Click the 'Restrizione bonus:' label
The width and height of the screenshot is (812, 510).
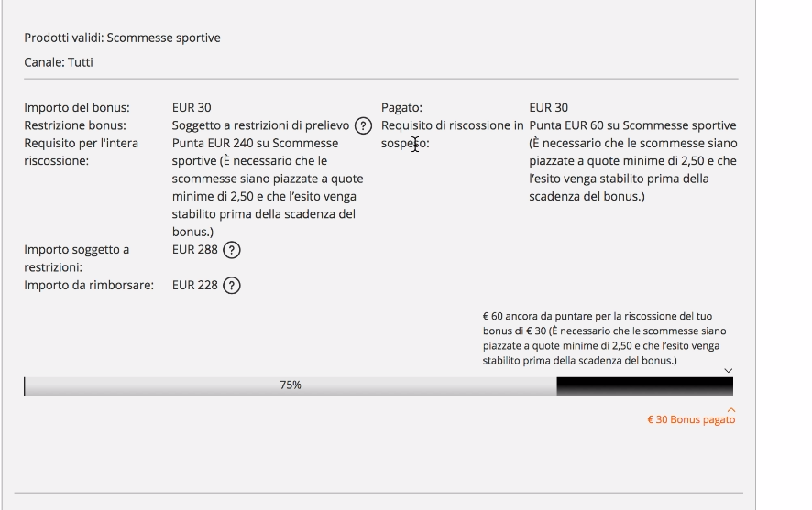pyautogui.click(x=75, y=125)
